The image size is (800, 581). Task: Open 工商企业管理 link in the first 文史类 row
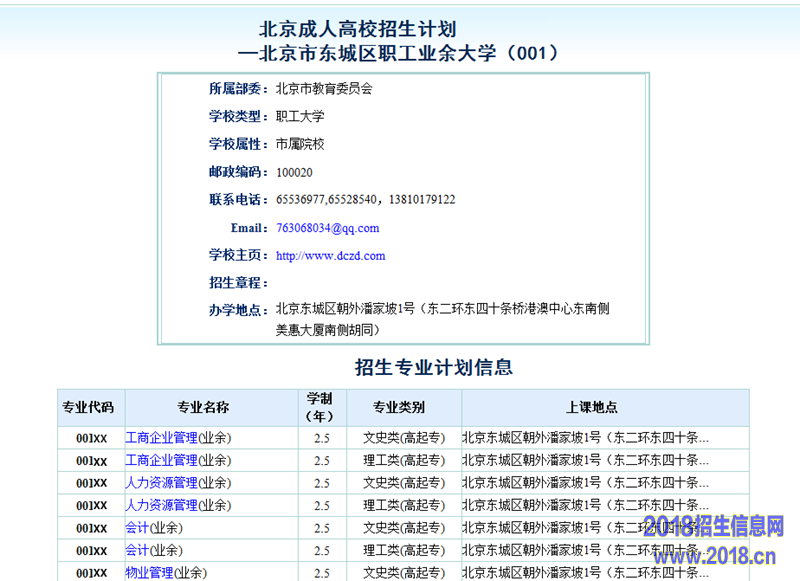[x=161, y=437]
